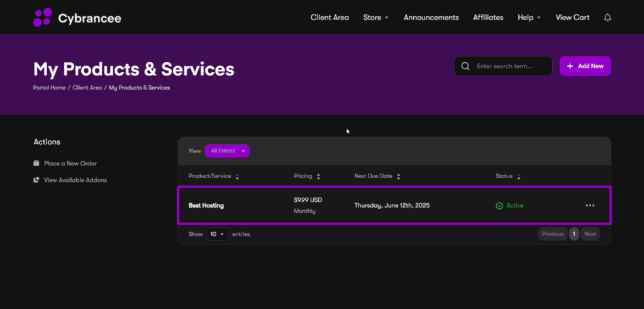
Task: Sort by Pricing column arrows
Action: click(318, 176)
